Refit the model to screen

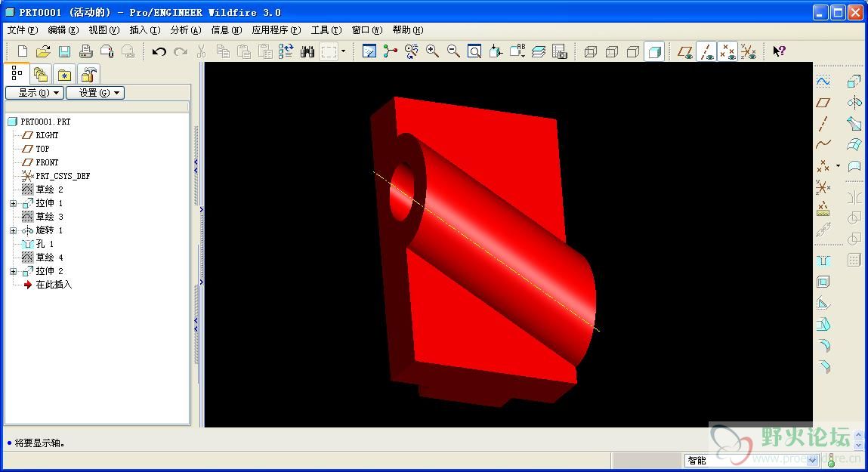(x=474, y=51)
